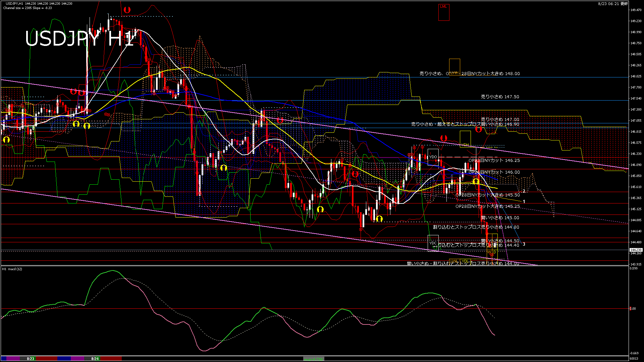This screenshot has width=644, height=362.
Task: Click the red down-arrow signal above the first peak
Action: [x=127, y=10]
